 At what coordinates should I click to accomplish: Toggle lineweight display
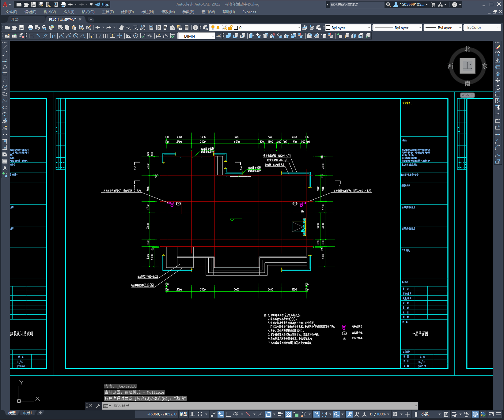click(x=280, y=414)
